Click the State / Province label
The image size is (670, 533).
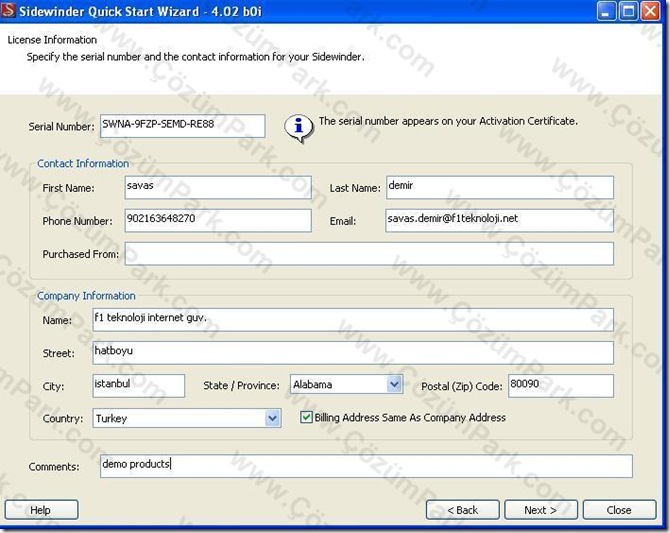[x=241, y=386]
